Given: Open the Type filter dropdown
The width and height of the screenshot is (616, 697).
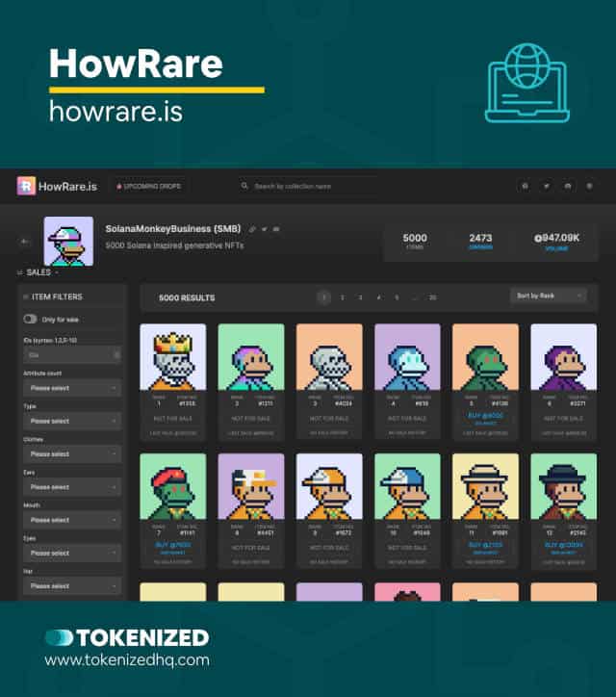Looking at the screenshot, I should (x=72, y=421).
